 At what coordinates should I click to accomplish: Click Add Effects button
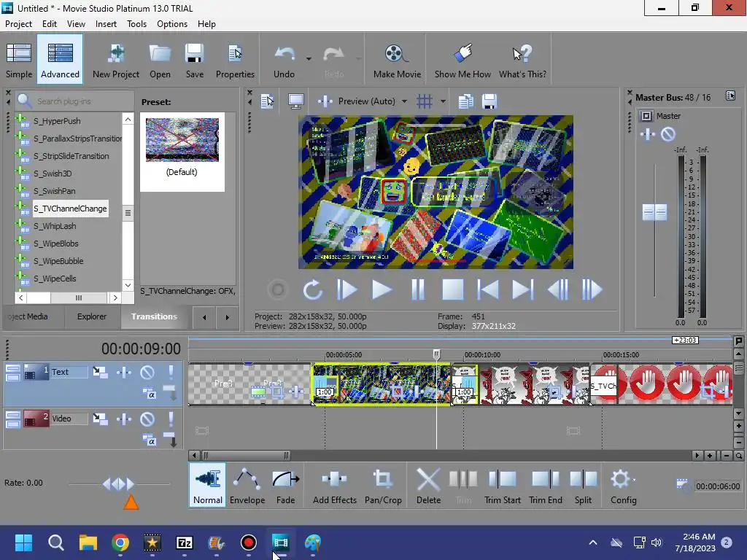point(334,485)
